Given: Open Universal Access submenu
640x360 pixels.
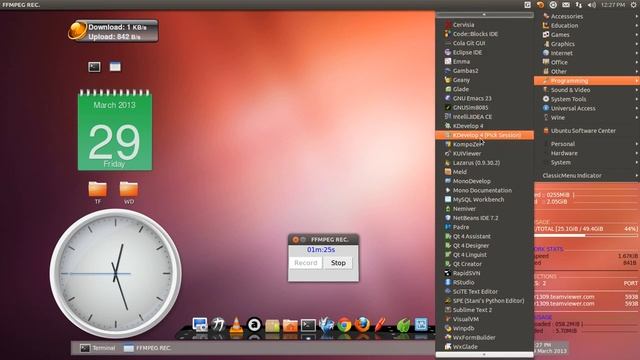Looking at the screenshot, I should click(x=587, y=108).
